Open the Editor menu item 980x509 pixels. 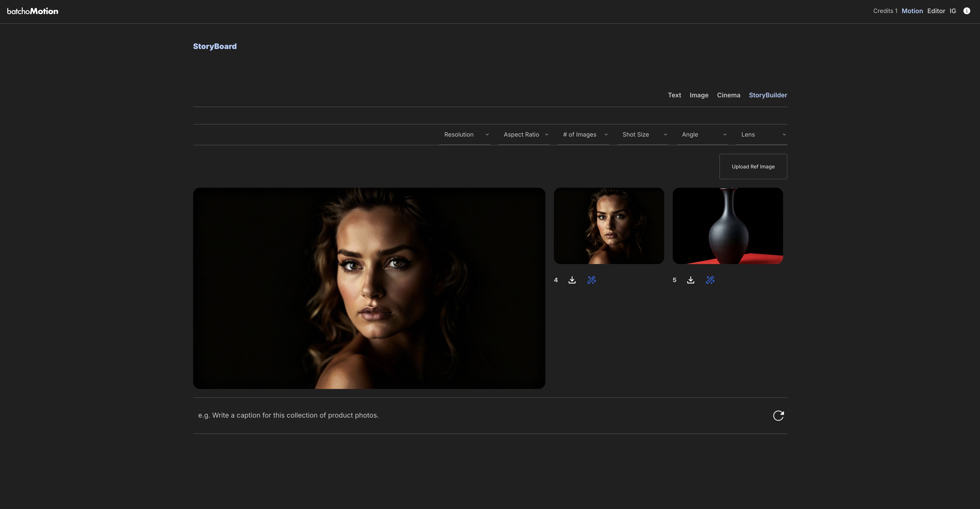click(936, 11)
